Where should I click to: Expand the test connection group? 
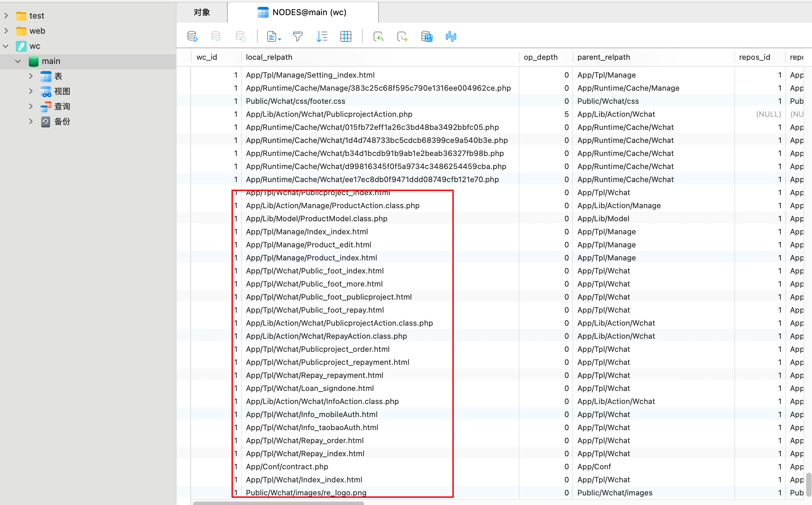(x=6, y=16)
